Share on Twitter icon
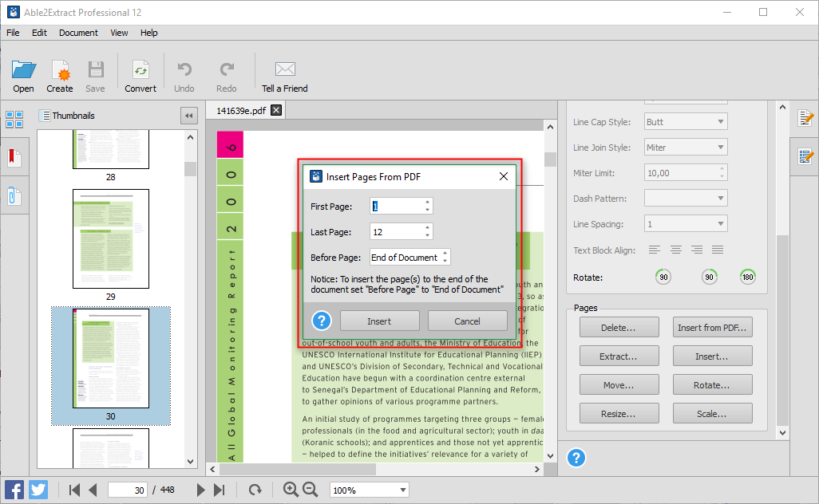The image size is (819, 504). click(x=38, y=490)
